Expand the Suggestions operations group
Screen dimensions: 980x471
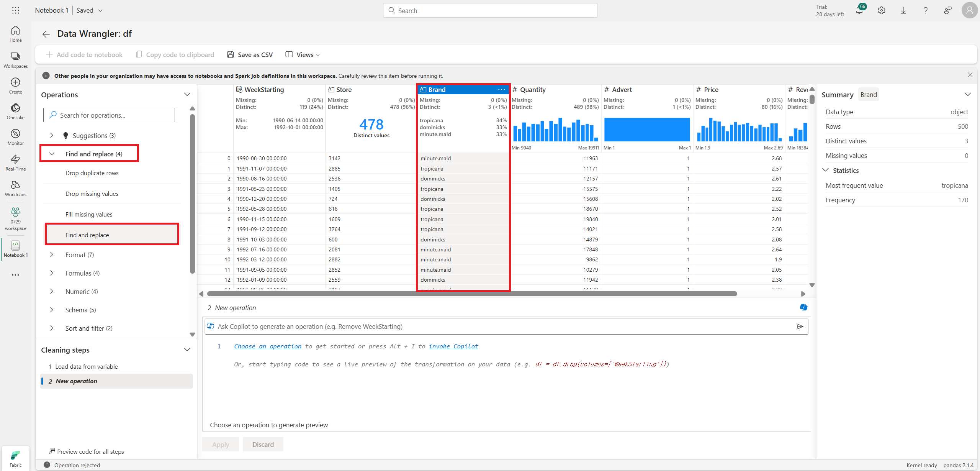click(52, 135)
